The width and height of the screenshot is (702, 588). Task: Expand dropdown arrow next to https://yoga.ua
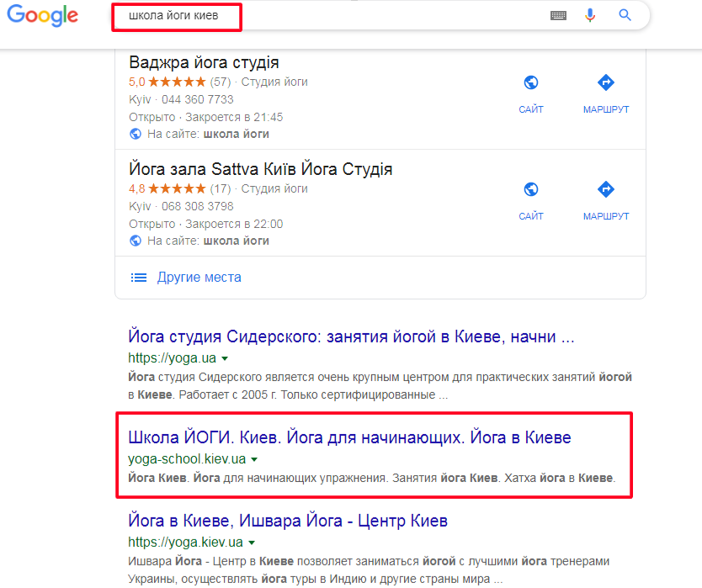pyautogui.click(x=225, y=358)
